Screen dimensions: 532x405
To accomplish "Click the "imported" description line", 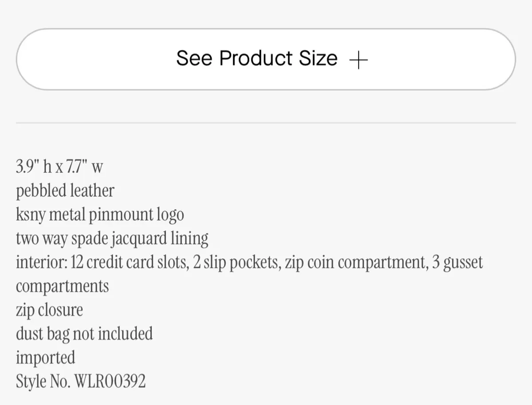I will coord(46,358).
